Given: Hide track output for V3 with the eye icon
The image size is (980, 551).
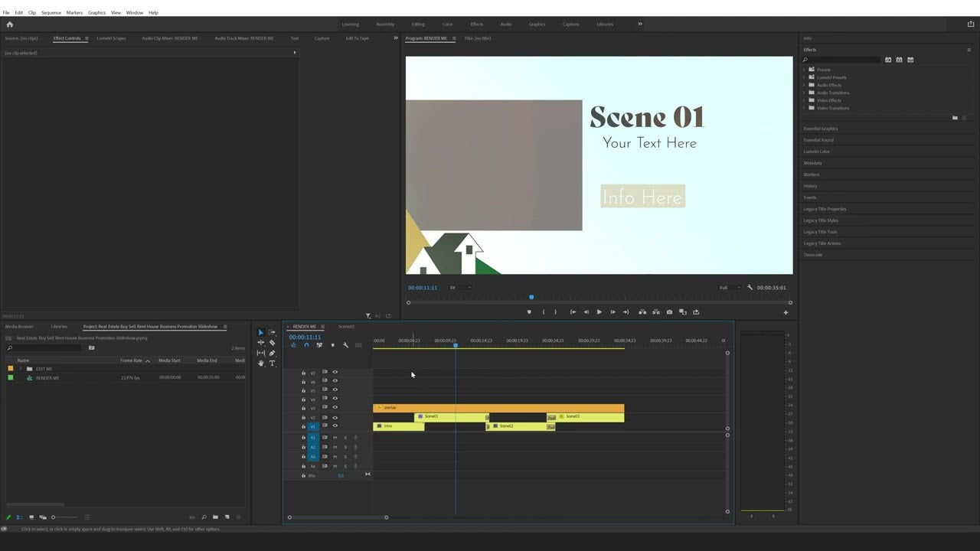Looking at the screenshot, I should [335, 408].
